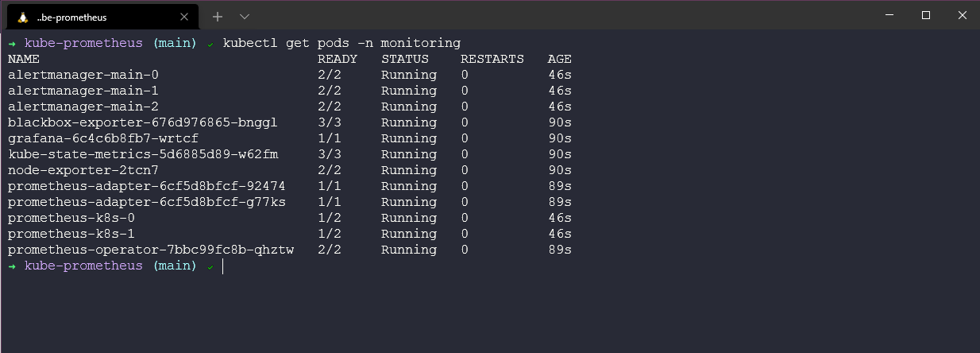Image resolution: width=980 pixels, height=353 pixels.
Task: Minimize the terminal window
Action: pyautogui.click(x=889, y=16)
